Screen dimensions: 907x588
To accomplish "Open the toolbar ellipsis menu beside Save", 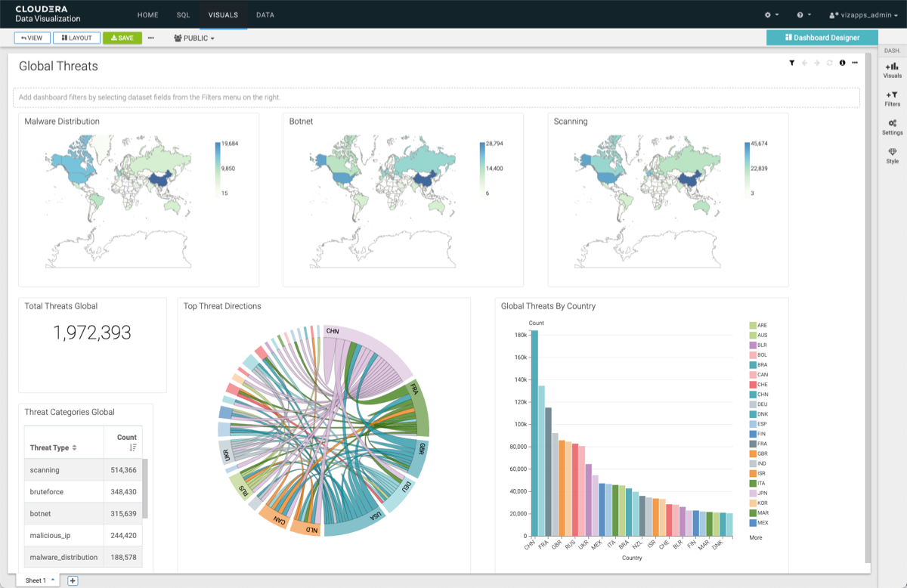I will click(151, 38).
